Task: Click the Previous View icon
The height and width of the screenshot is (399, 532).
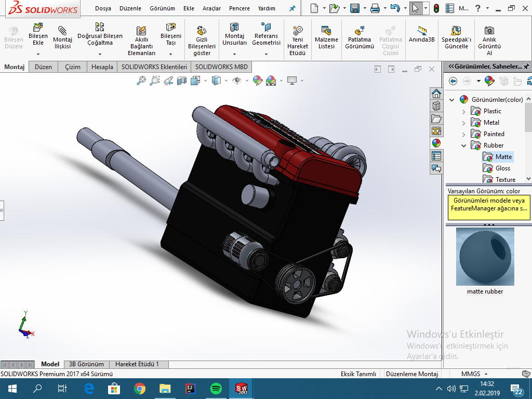Action: [x=168, y=81]
